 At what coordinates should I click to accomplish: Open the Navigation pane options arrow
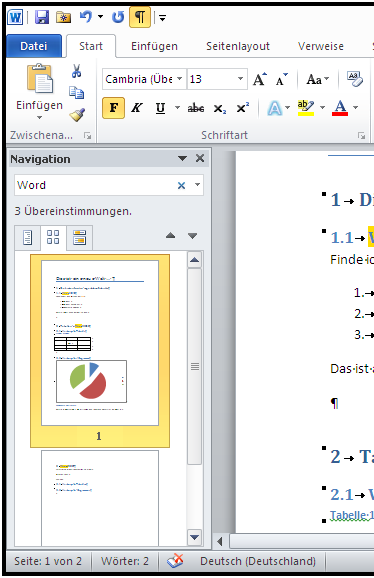pyautogui.click(x=182, y=159)
